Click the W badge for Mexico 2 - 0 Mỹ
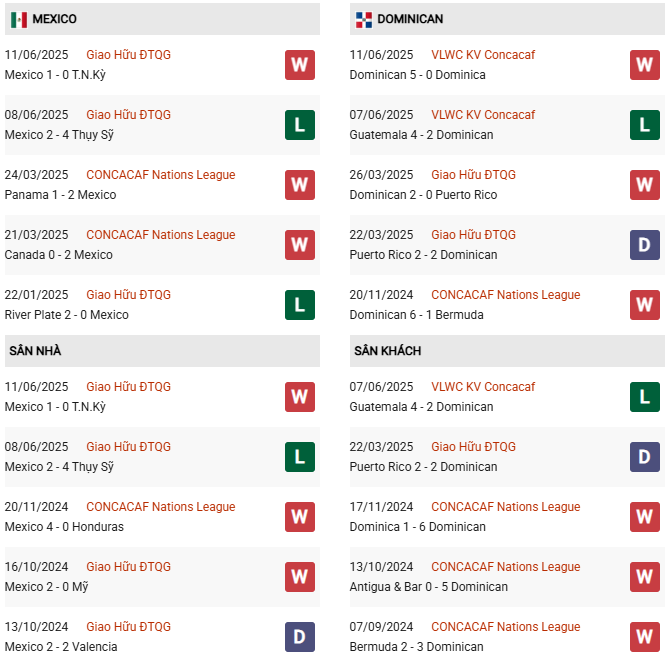 299,577
